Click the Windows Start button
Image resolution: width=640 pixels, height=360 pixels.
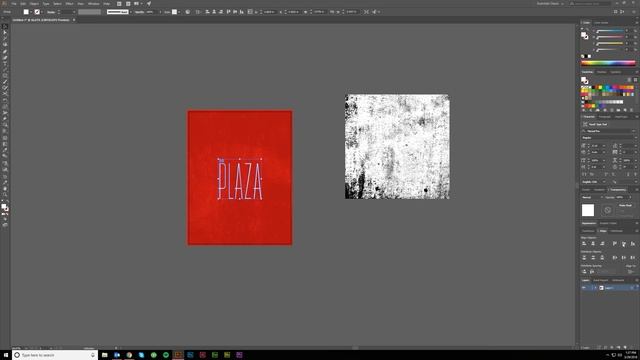[6, 355]
